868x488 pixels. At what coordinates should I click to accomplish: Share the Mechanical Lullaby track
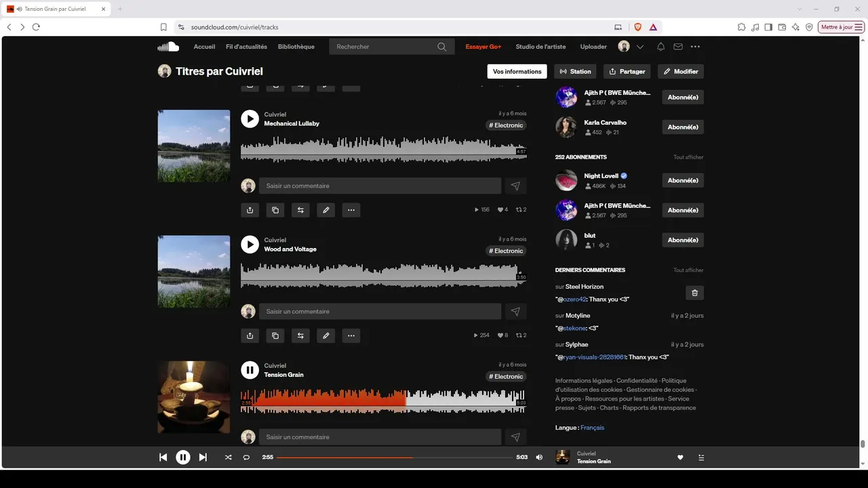pyautogui.click(x=250, y=210)
